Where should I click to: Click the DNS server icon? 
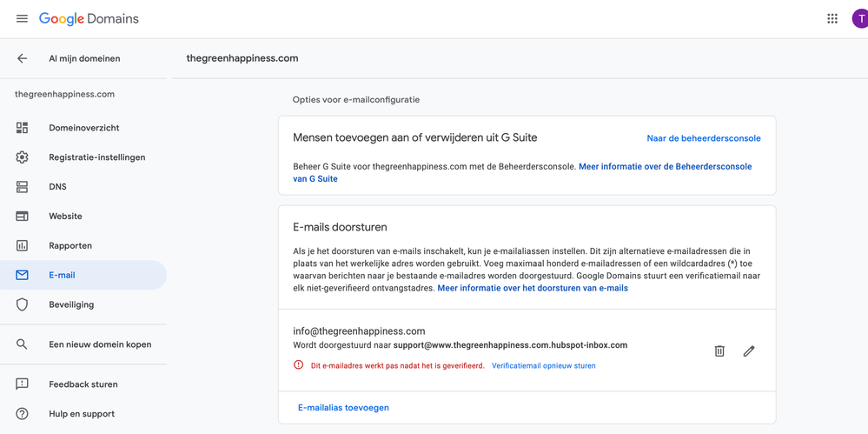tap(22, 187)
